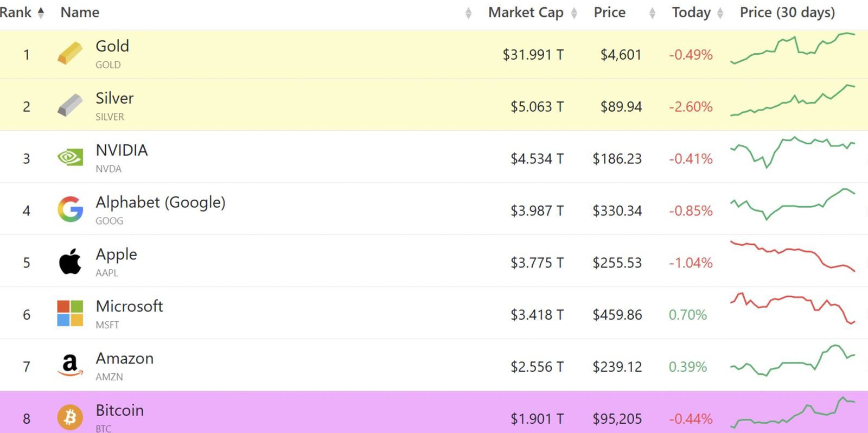Sort by Today change arrows

[720, 14]
